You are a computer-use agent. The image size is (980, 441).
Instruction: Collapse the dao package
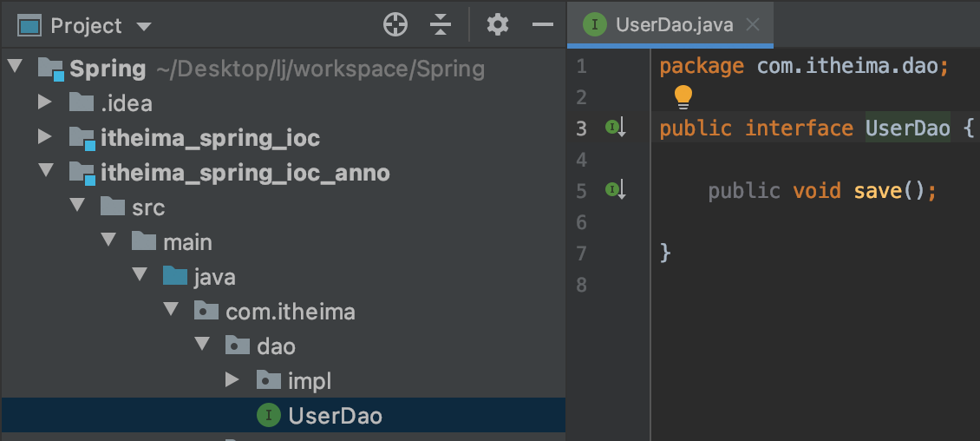click(x=202, y=346)
